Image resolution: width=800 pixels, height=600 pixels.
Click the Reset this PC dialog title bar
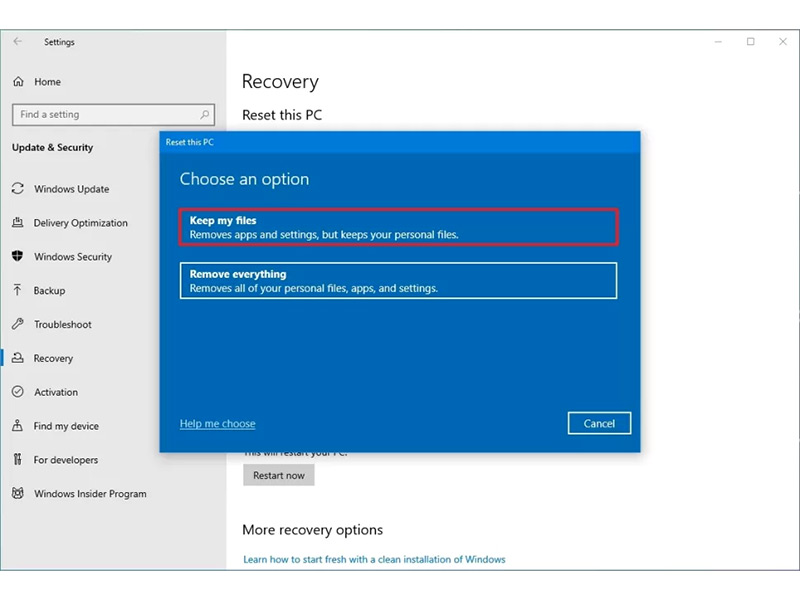pos(400,142)
